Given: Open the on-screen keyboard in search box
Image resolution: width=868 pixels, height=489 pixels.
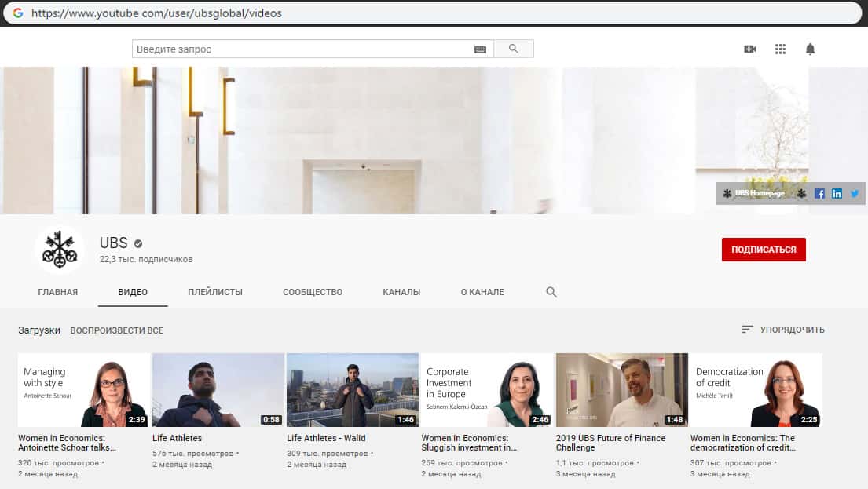Looking at the screenshot, I should 480,49.
